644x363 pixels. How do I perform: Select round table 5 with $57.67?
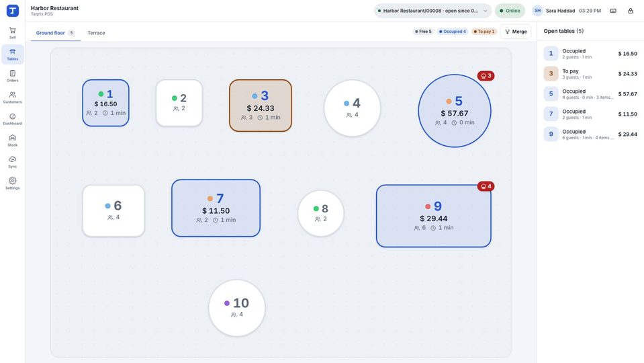(455, 111)
